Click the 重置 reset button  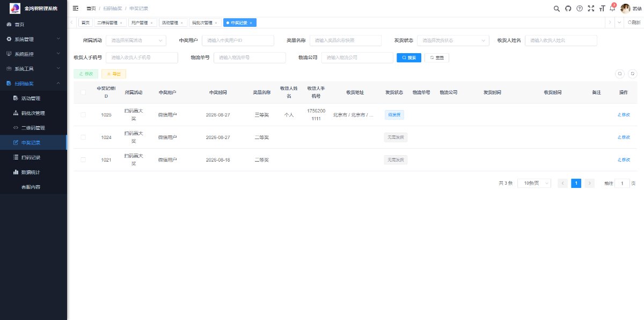(437, 57)
